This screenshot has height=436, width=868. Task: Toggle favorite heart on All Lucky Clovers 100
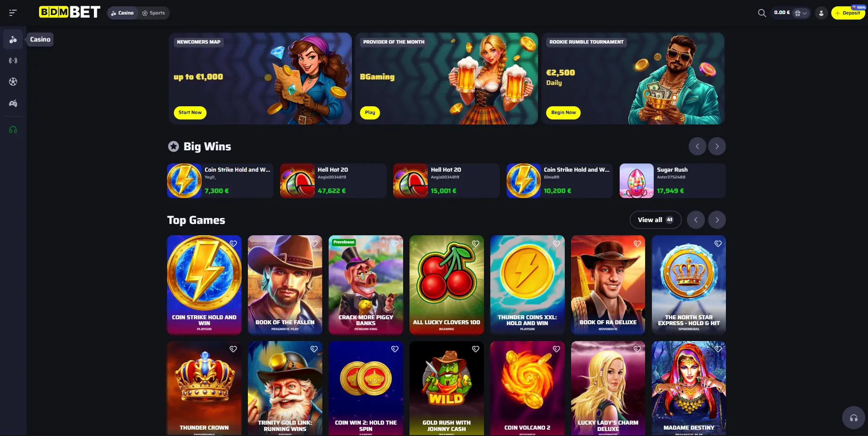(476, 243)
